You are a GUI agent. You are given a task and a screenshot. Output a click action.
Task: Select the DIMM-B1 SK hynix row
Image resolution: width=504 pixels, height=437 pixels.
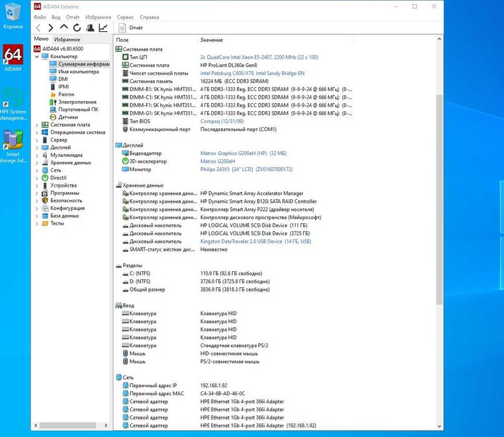pos(237,89)
